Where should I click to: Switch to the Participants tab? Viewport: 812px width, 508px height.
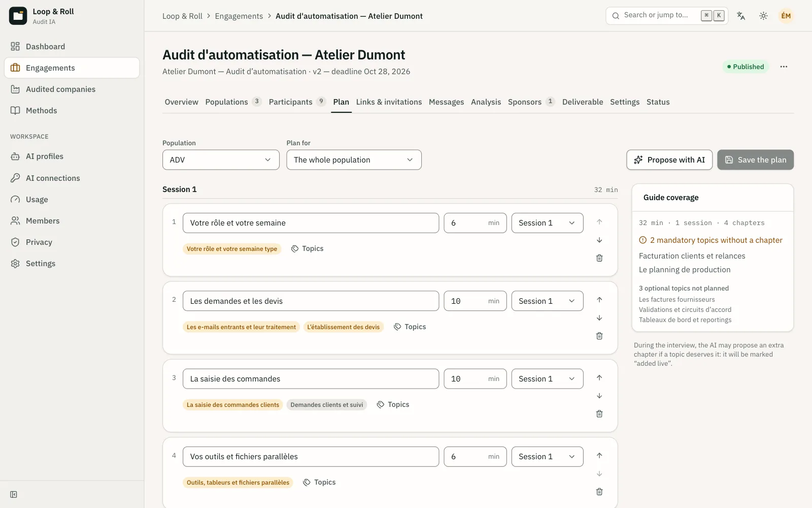(296, 102)
